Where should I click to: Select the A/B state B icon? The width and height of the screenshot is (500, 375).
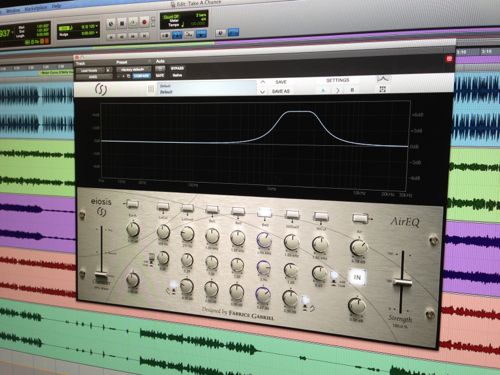[x=352, y=90]
